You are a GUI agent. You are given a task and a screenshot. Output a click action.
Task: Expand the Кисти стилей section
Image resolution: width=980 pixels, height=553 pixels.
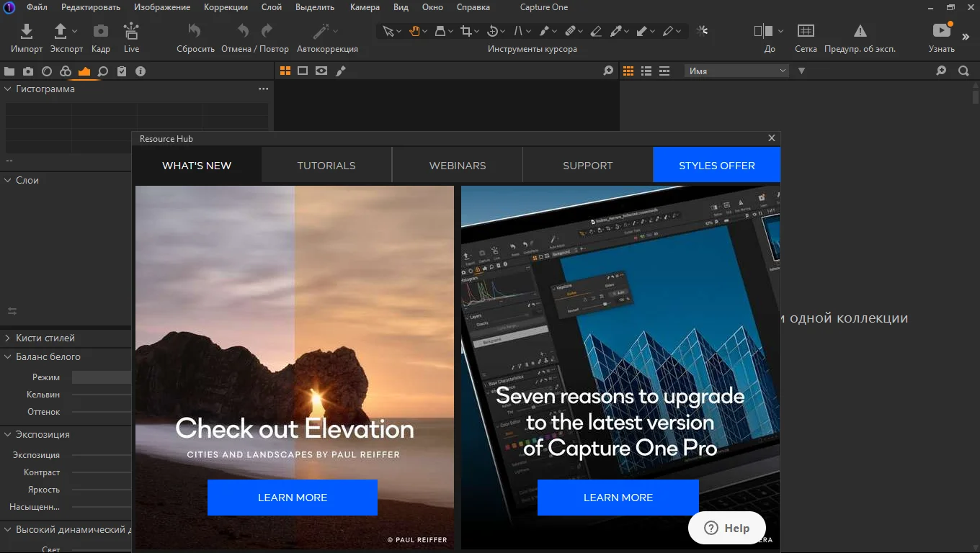[8, 338]
